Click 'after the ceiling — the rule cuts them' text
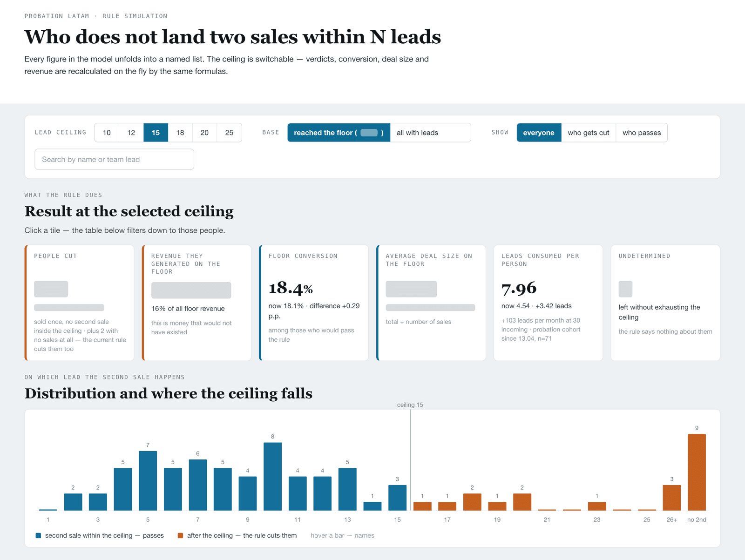This screenshot has height=560, width=745. pos(242,536)
